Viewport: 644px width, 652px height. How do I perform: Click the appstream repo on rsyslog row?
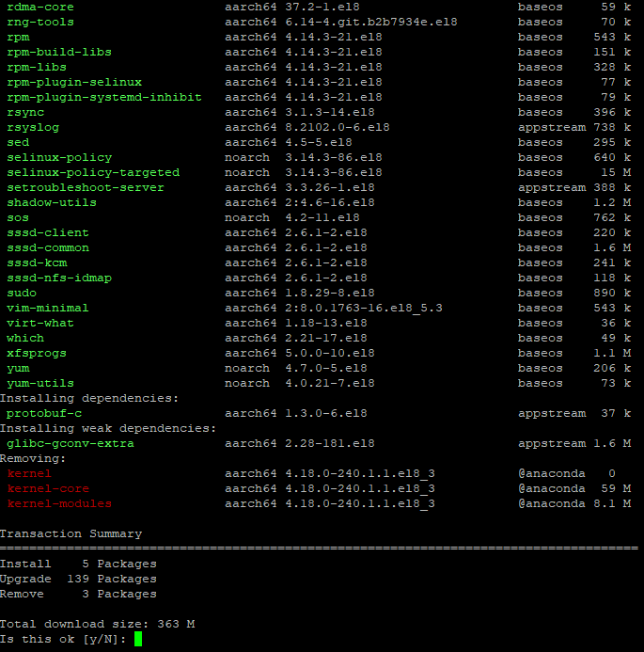(552, 127)
